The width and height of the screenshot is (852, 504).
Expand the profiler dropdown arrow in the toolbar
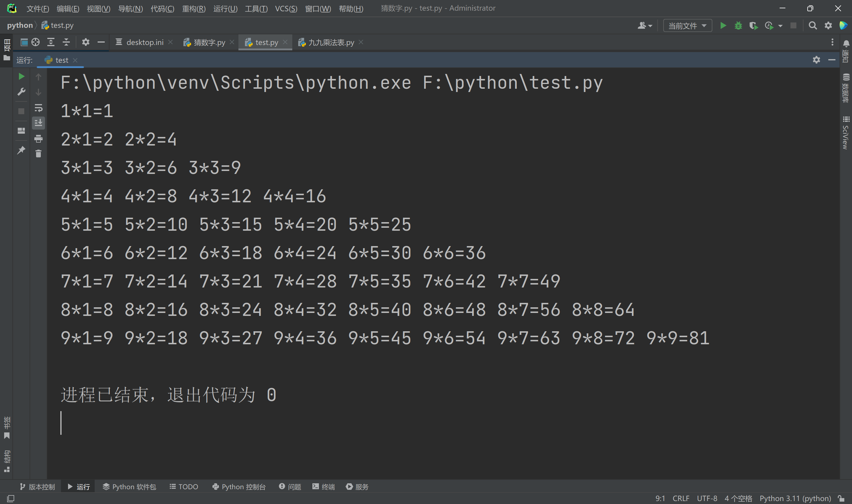pos(780,26)
